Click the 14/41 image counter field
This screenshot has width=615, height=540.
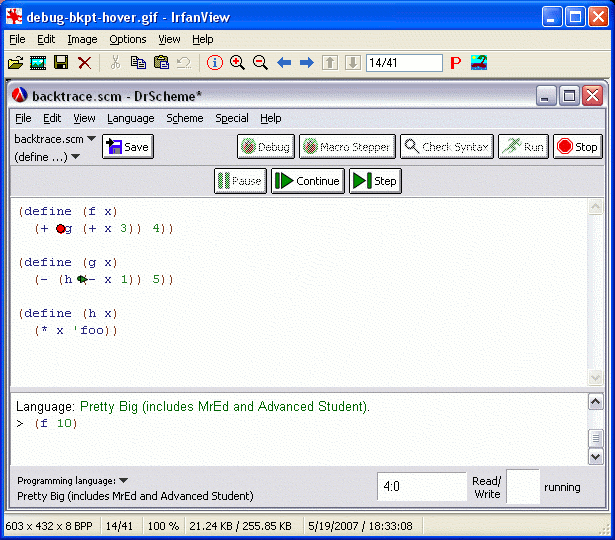click(x=404, y=63)
